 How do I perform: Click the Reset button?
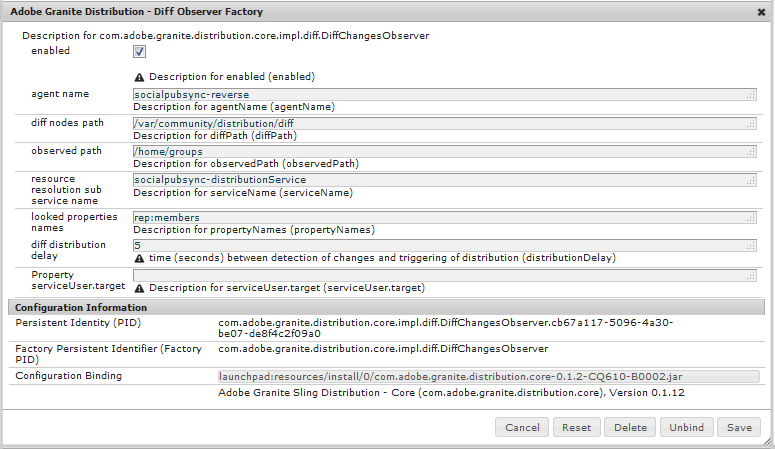[x=576, y=427]
